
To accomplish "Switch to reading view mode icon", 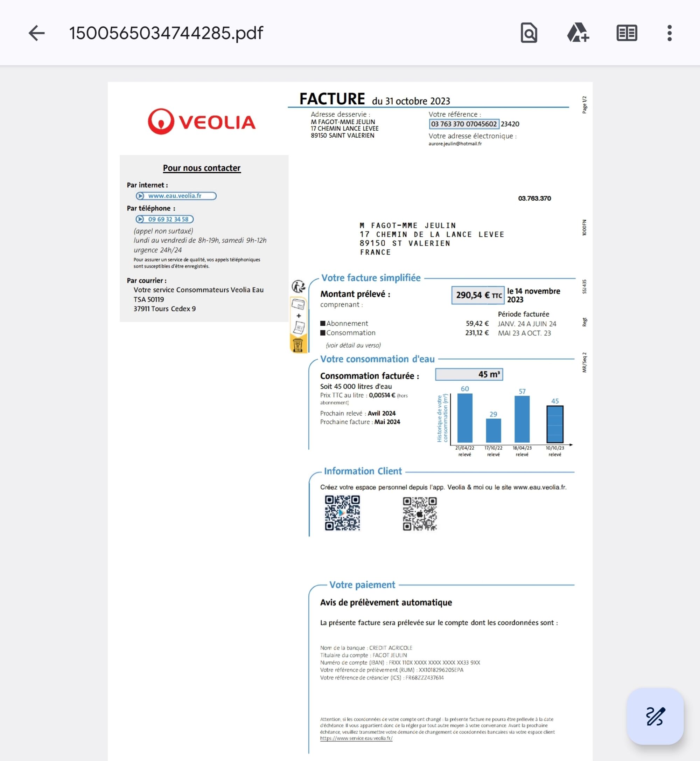I will [626, 33].
